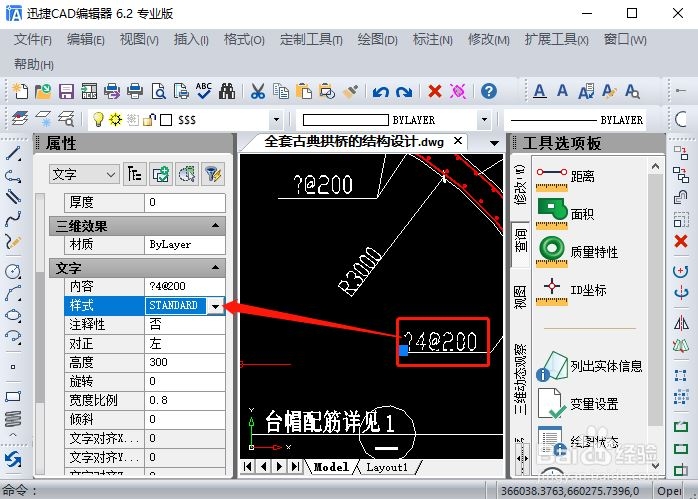
Task: Click the Area (面积) tool
Action: 565,214
